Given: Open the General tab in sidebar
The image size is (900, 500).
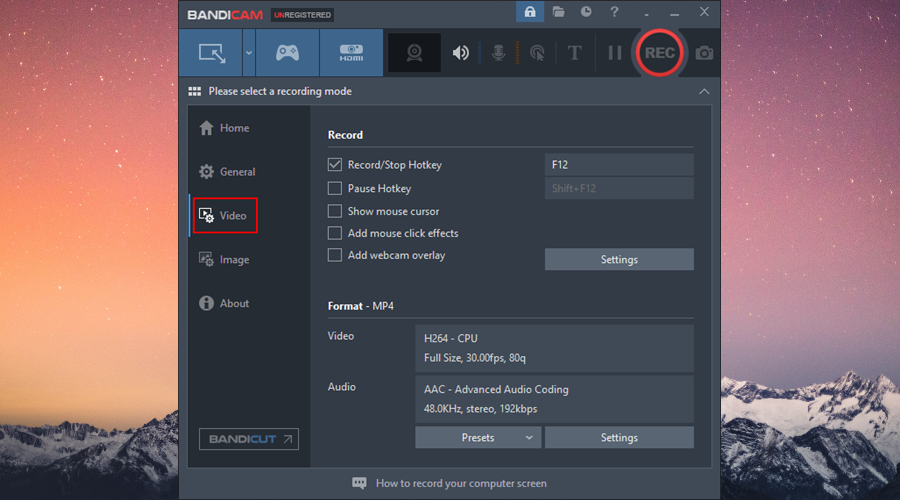Looking at the screenshot, I should 227,172.
